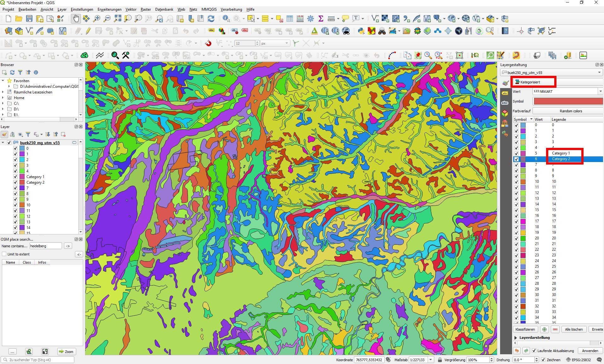Open the Maßstab scale dropdown
Viewport: 604px width, 364px height.
point(430,360)
